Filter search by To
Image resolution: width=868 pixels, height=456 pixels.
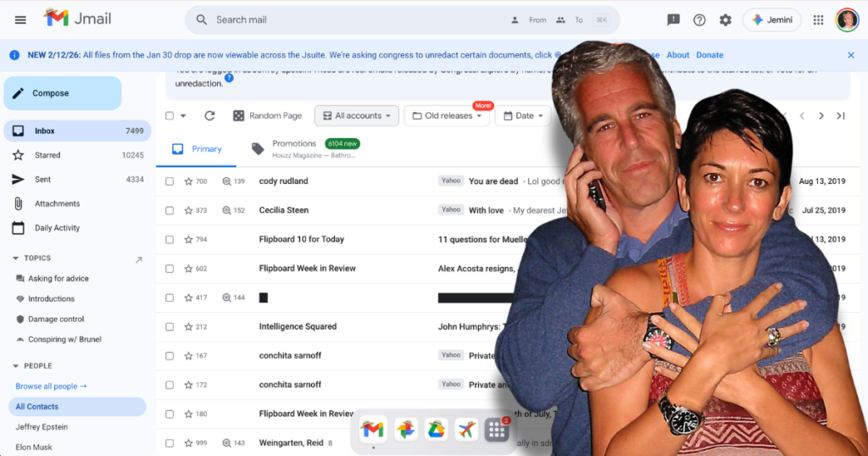[570, 20]
